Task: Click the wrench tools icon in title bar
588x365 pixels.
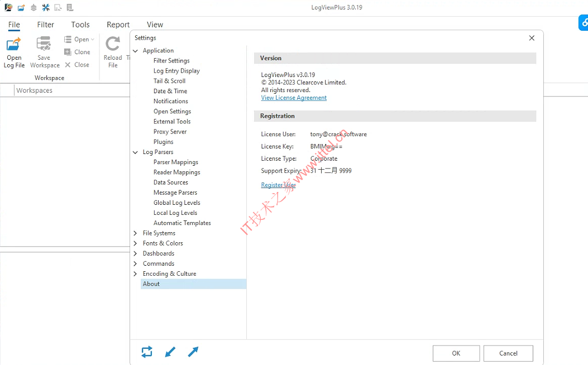Action: point(46,7)
